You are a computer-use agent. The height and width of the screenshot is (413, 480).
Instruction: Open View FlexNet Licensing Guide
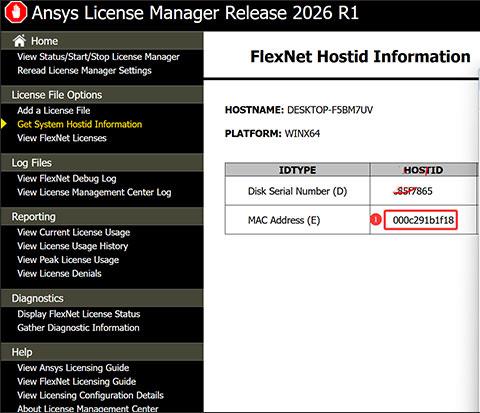pyautogui.click(x=77, y=381)
